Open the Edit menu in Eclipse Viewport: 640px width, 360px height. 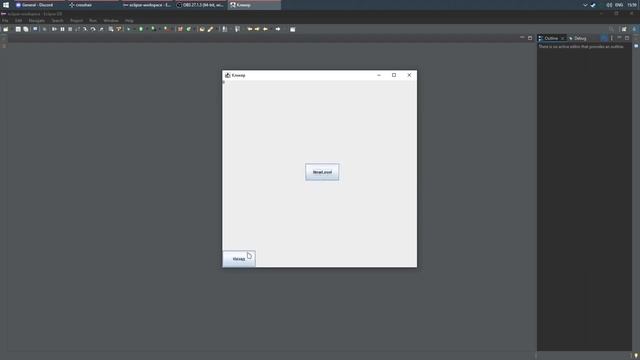click(x=18, y=20)
